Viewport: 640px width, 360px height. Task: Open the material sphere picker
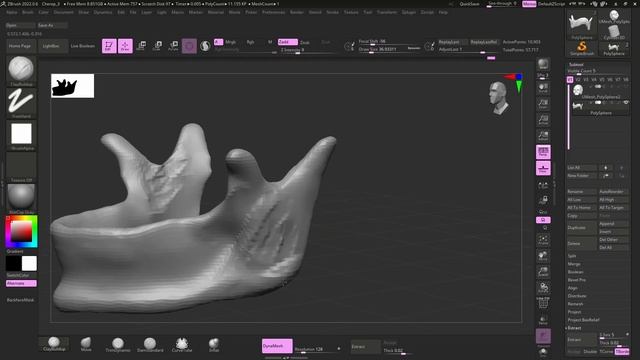pyautogui.click(x=21, y=198)
